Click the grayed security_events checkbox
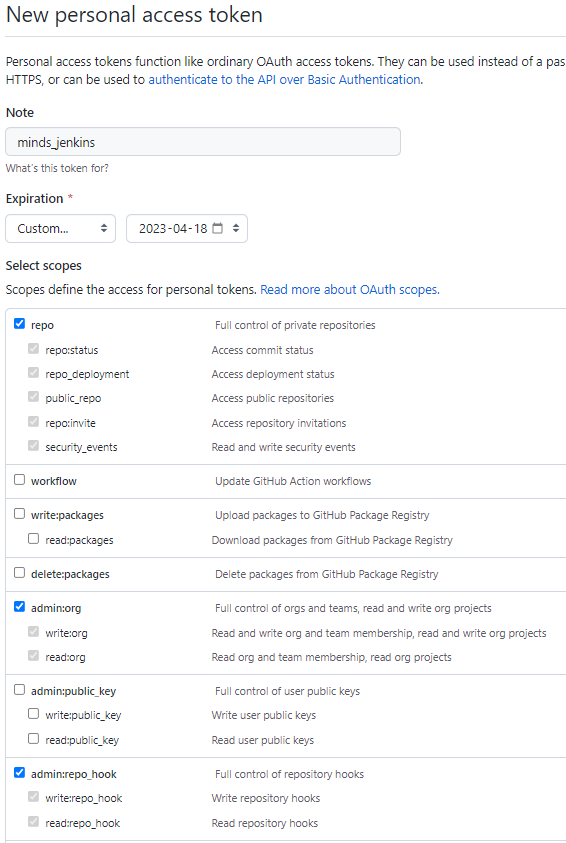Screen dimensions: 566x843 [33, 446]
